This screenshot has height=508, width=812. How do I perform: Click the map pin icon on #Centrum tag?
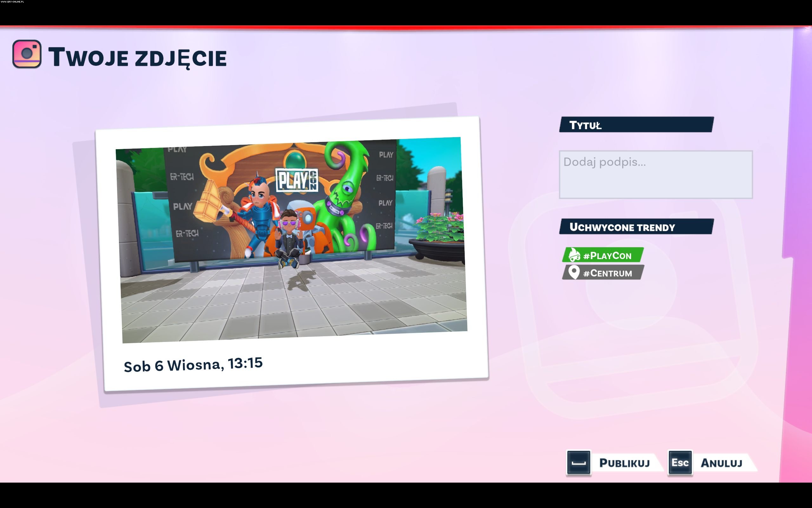(574, 272)
